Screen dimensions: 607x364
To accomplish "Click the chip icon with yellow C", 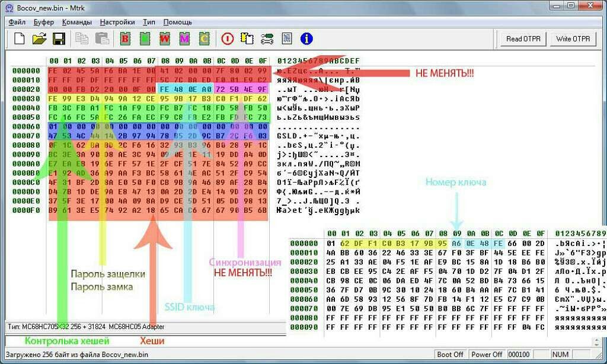I will pyautogui.click(x=205, y=39).
